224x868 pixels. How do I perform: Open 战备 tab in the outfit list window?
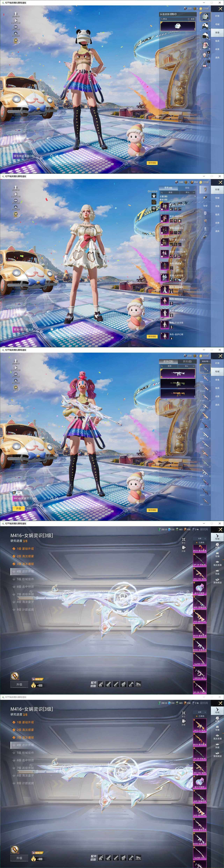[x=217, y=223]
